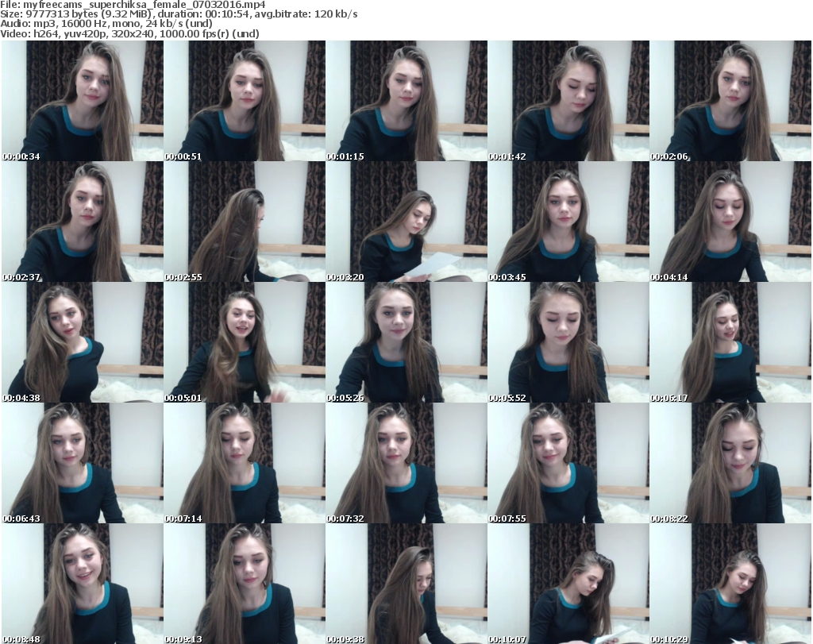
Task: Select the thumbnail frame stamped 00:09:38
Action: (406, 584)
